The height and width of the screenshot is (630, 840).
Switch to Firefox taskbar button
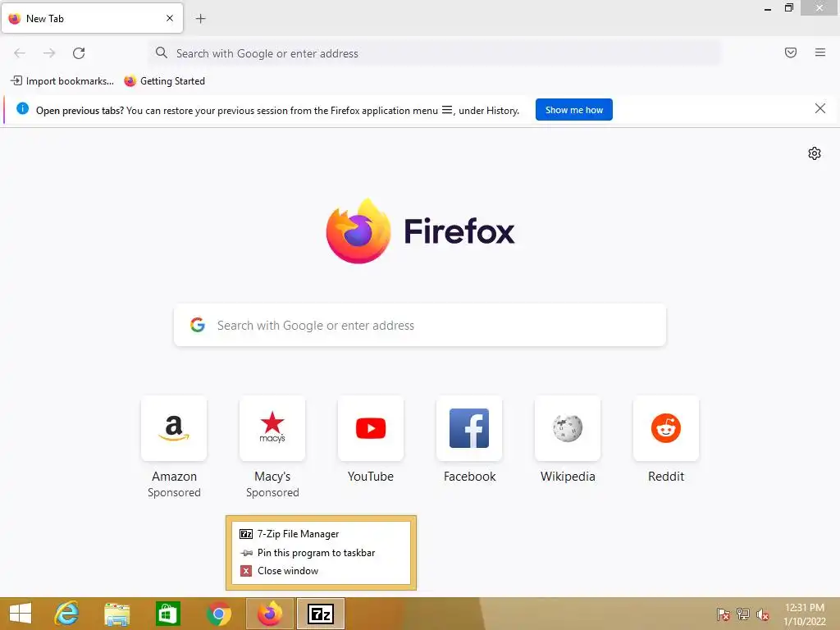click(269, 614)
